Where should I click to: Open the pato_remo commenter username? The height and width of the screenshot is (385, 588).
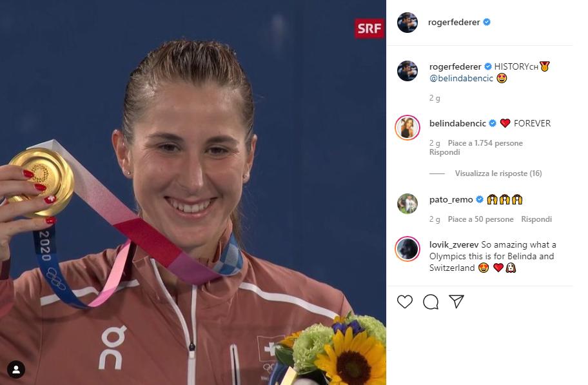pyautogui.click(x=451, y=200)
